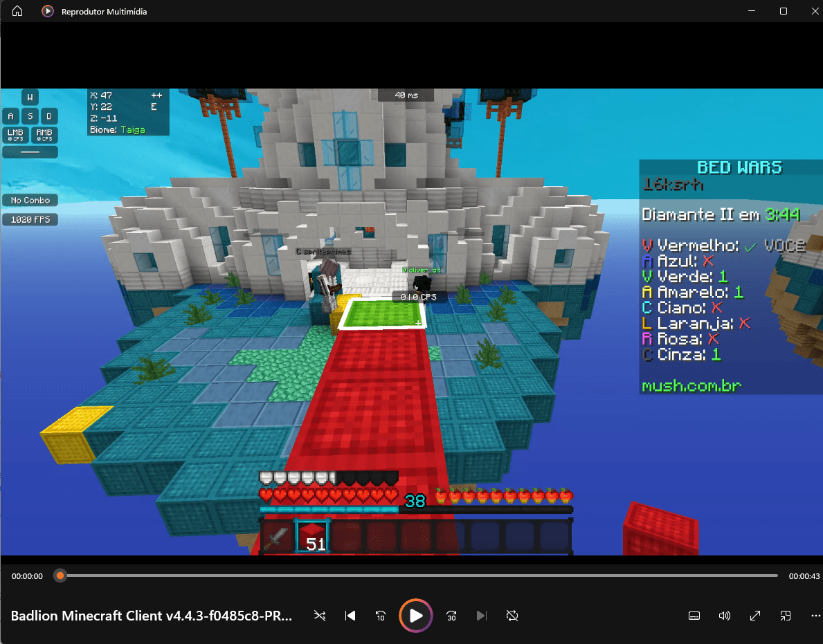Viewport: 823px width, 644px height.
Task: Click the Laranja team row in scoreboard
Action: click(x=696, y=323)
